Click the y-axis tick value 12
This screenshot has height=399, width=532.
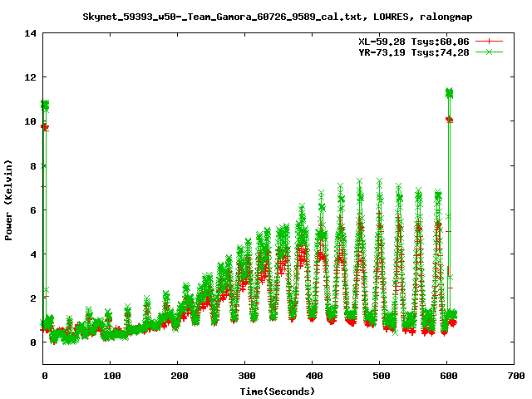tap(30, 77)
